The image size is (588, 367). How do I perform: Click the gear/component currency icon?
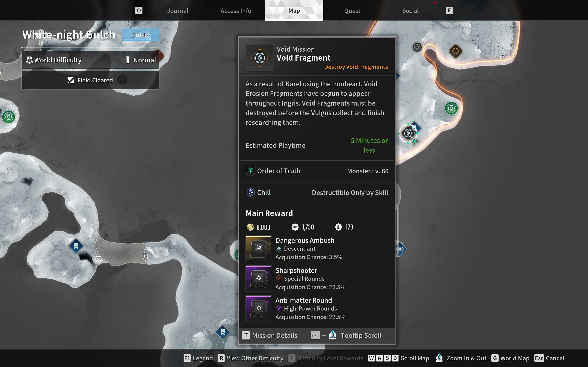click(338, 227)
